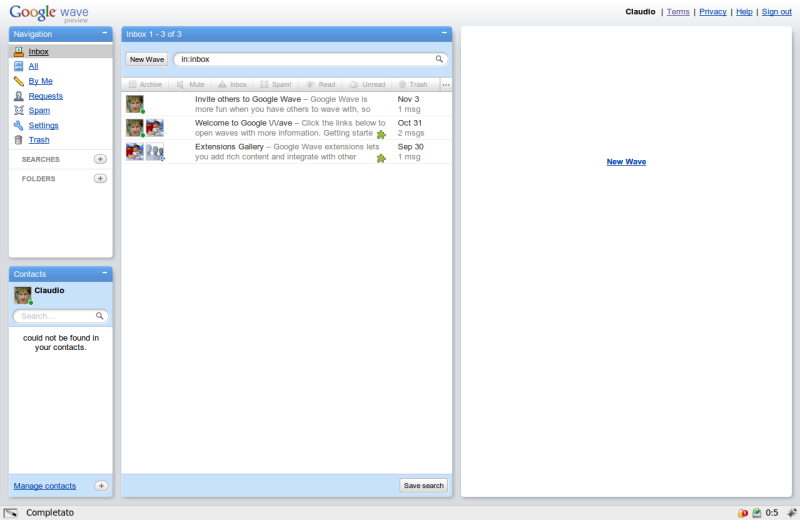Screen dimensions: 800x520
Task: Click the Trash toolbar button
Action: coord(413,85)
